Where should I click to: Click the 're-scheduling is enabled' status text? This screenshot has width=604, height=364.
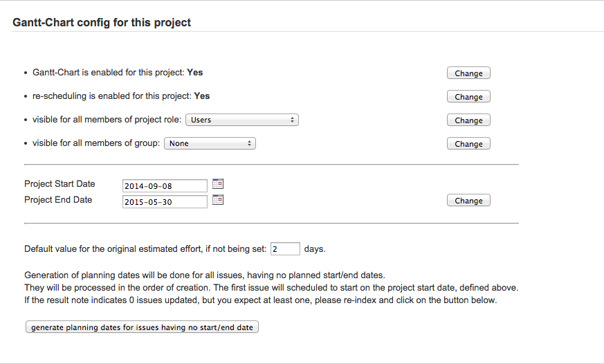tap(121, 96)
